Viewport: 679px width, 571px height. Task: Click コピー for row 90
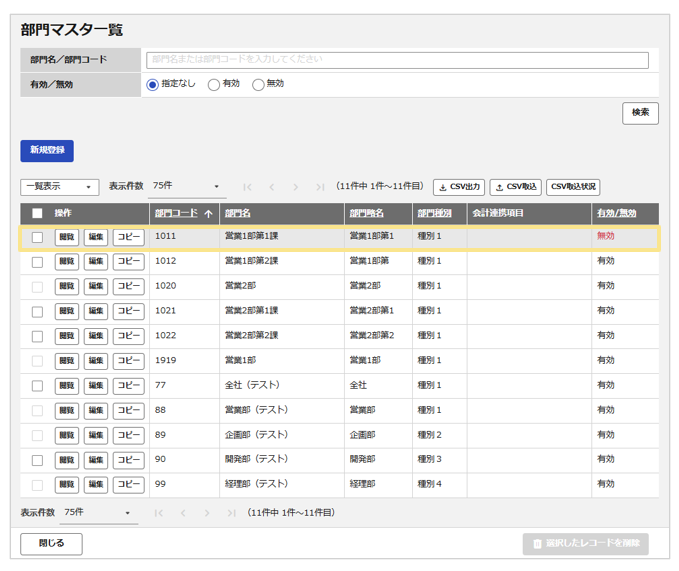(x=129, y=460)
